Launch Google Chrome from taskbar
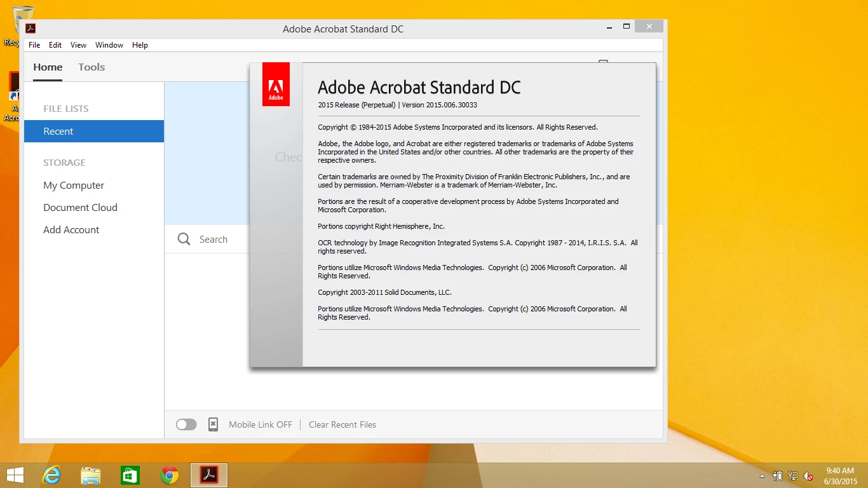 (170, 475)
